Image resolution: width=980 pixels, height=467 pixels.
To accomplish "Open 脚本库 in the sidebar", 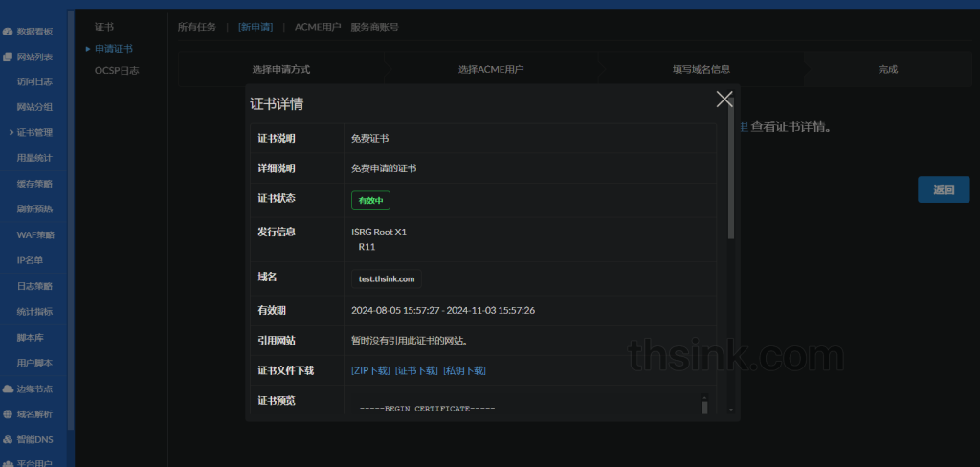I will [x=30, y=338].
